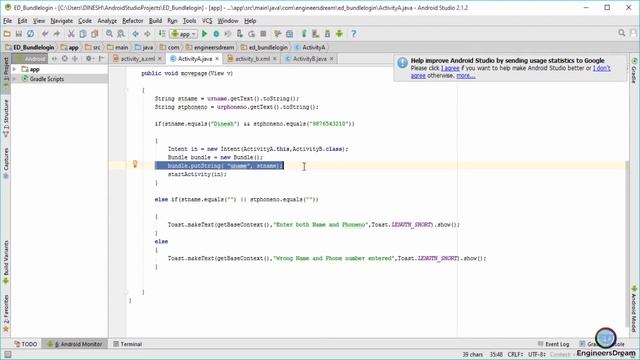This screenshot has height=360, width=640.
Task: Click the Open folder toolbar icon
Action: pyautogui.click(x=7, y=34)
